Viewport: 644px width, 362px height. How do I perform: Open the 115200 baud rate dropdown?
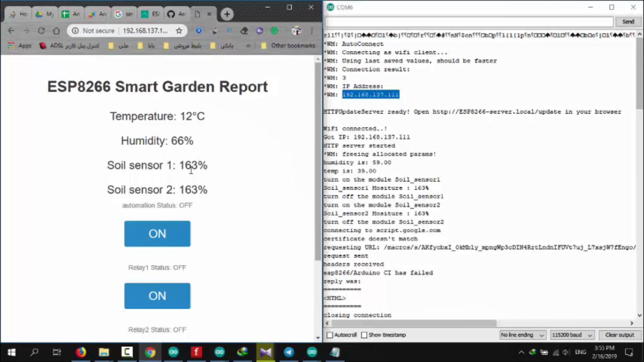coord(572,335)
